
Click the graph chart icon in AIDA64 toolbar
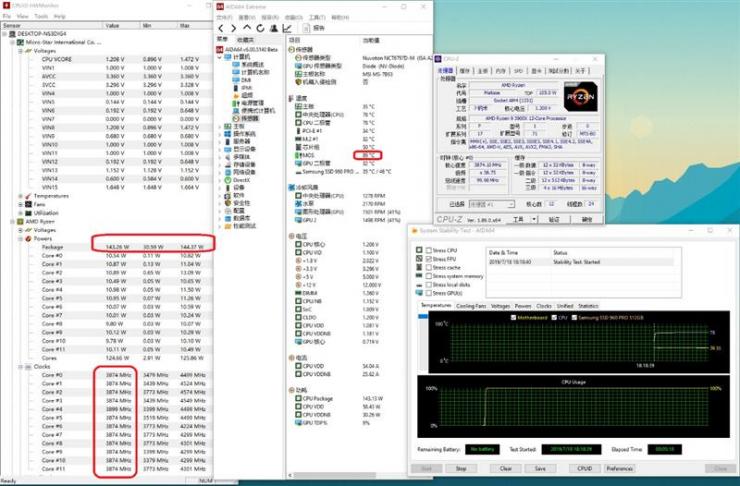click(287, 28)
